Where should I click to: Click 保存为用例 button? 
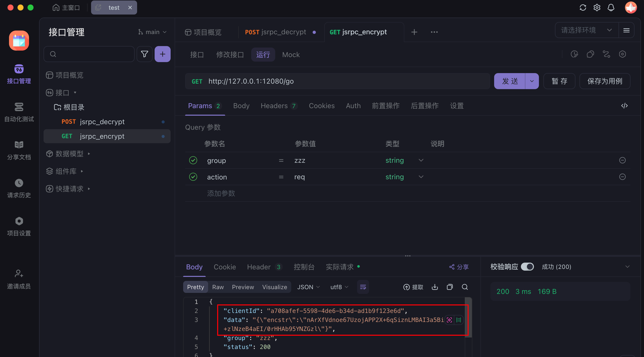coord(605,81)
